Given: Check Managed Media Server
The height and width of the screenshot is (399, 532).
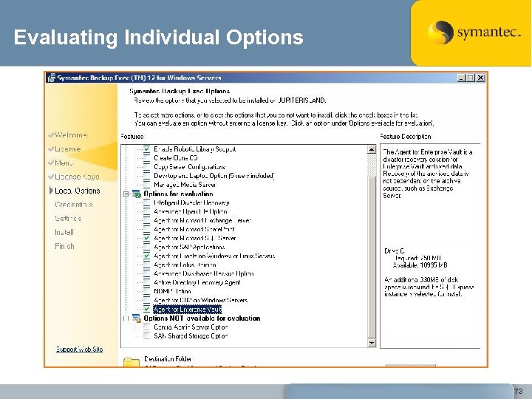Looking at the screenshot, I should 146,185.
